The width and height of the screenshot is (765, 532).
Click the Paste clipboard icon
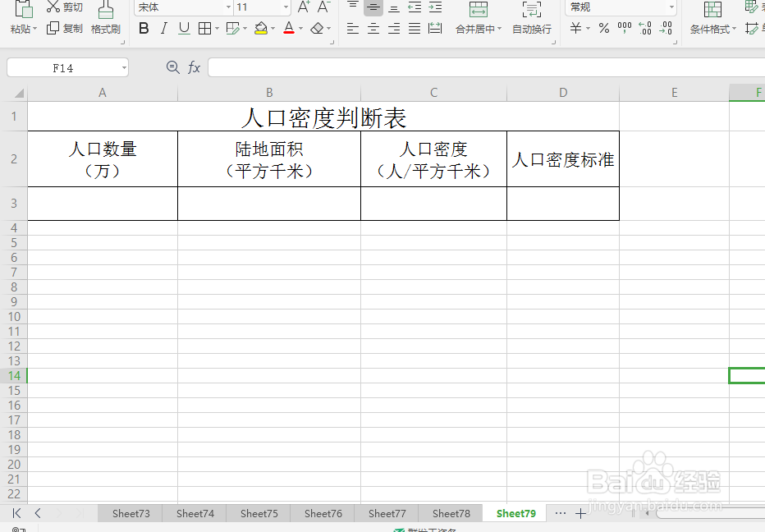[x=24, y=9]
